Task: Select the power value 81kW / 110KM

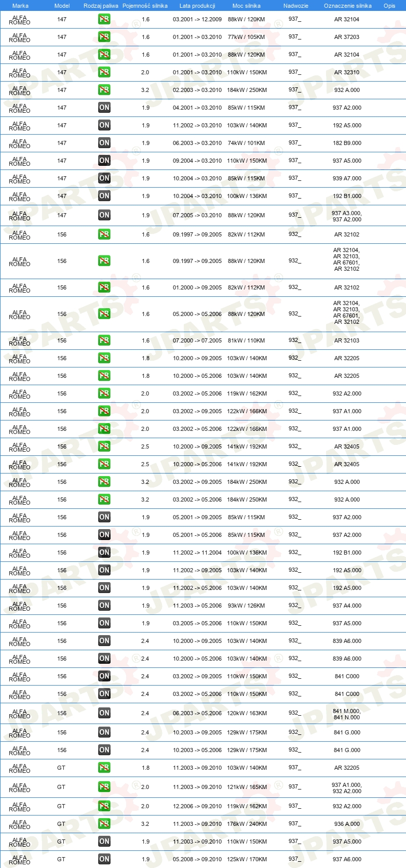Action: pos(246,340)
